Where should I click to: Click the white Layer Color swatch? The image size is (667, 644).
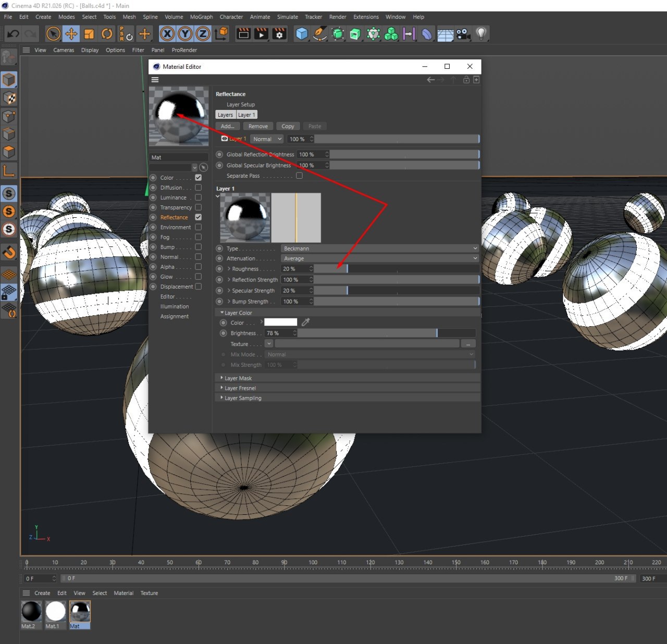pos(280,323)
